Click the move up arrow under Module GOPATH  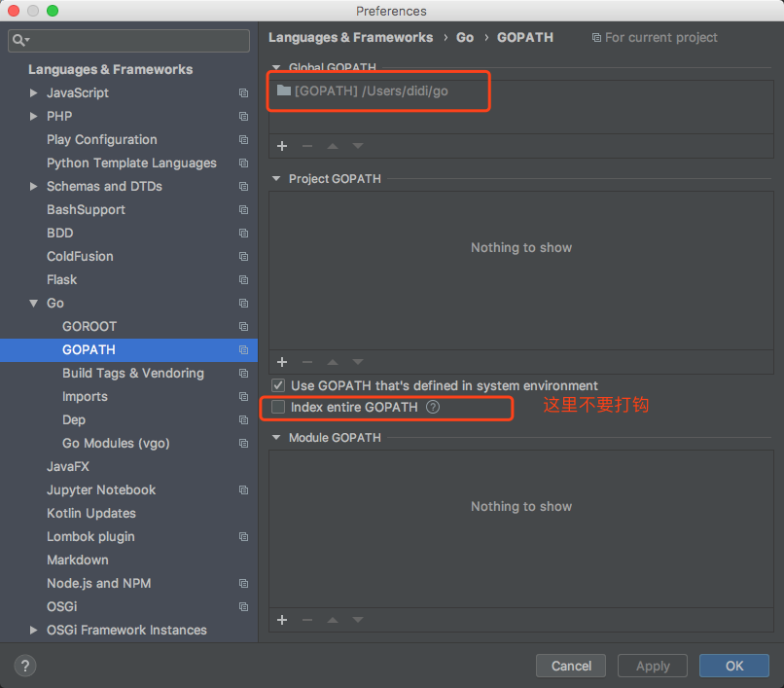tap(333, 620)
